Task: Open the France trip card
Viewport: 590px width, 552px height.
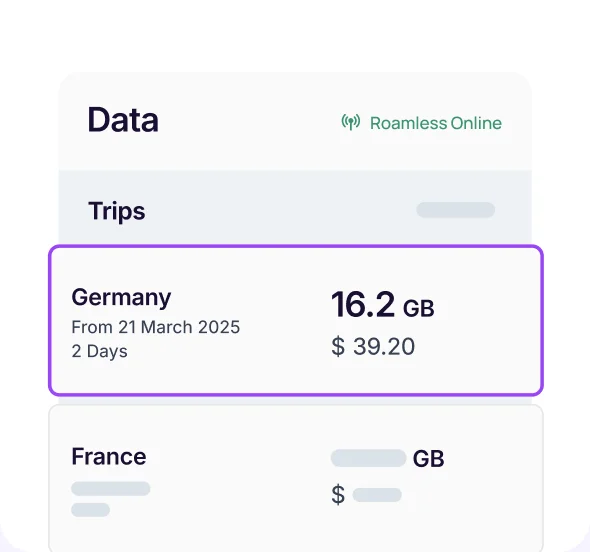Action: tap(296, 478)
